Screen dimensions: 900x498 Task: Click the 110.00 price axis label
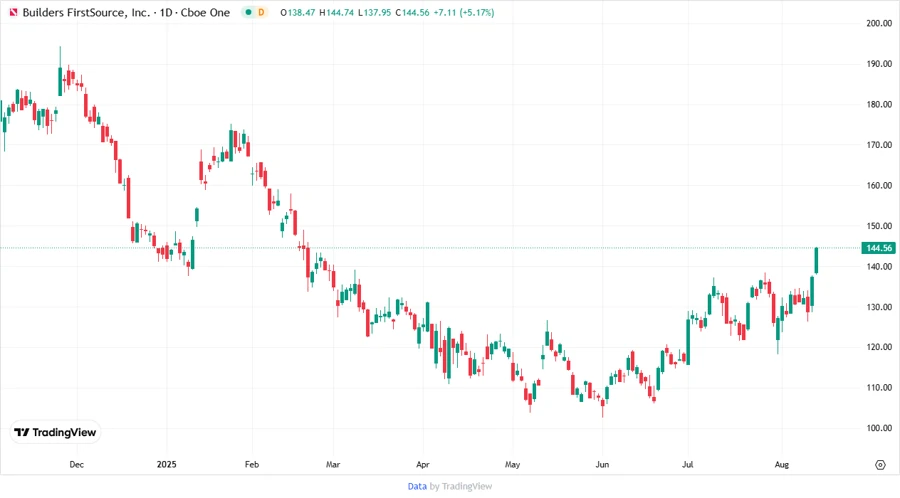tap(879, 388)
